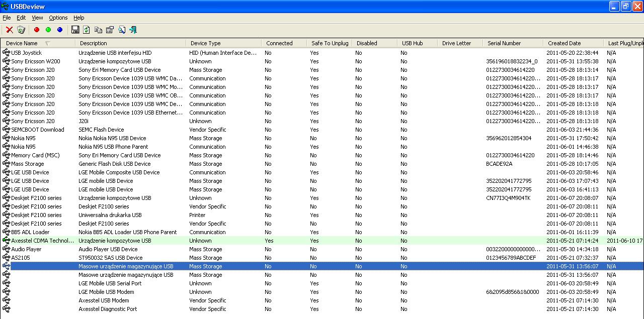Click the USB icon beside BB5 ADL Loader
Viewport: 644px width, 319px height.
pos(6,232)
